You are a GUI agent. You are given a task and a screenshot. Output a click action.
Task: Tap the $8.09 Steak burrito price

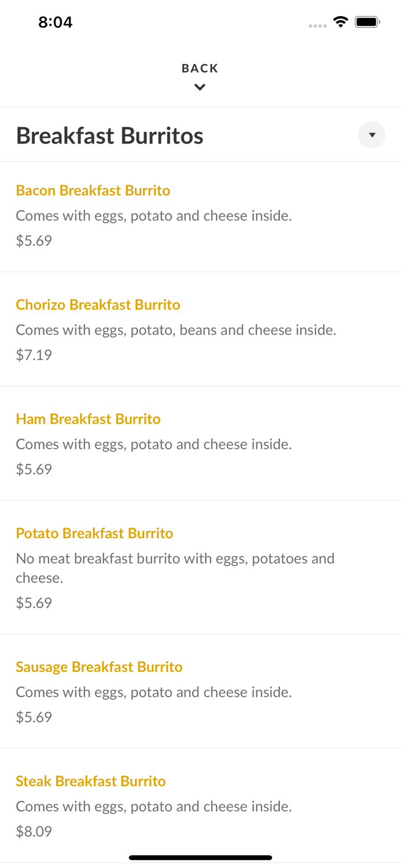pyautogui.click(x=34, y=832)
